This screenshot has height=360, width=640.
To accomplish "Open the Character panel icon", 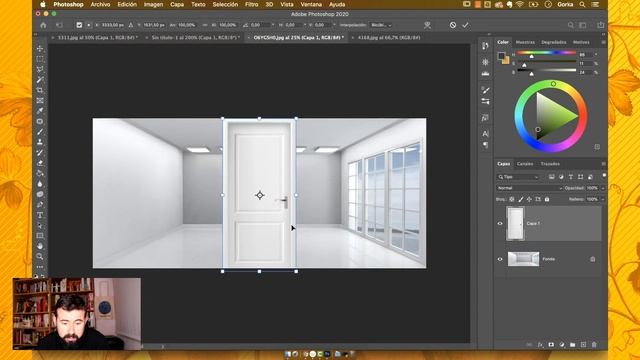I will pyautogui.click(x=485, y=133).
